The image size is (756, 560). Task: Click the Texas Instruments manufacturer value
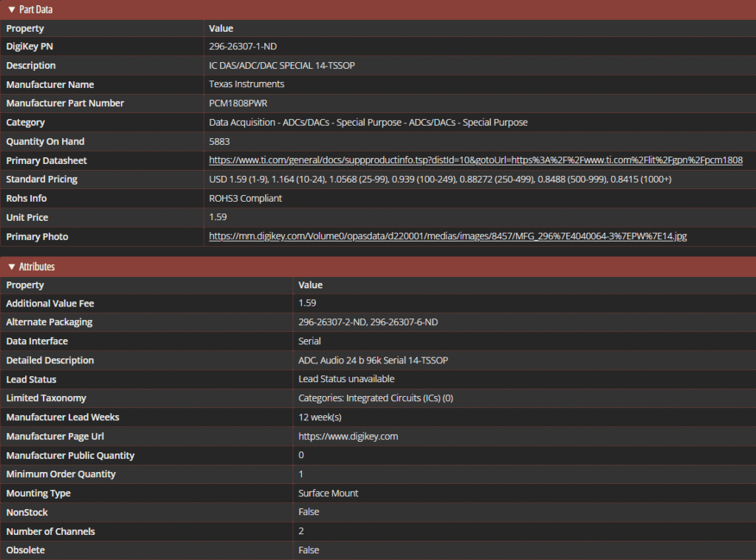point(247,84)
